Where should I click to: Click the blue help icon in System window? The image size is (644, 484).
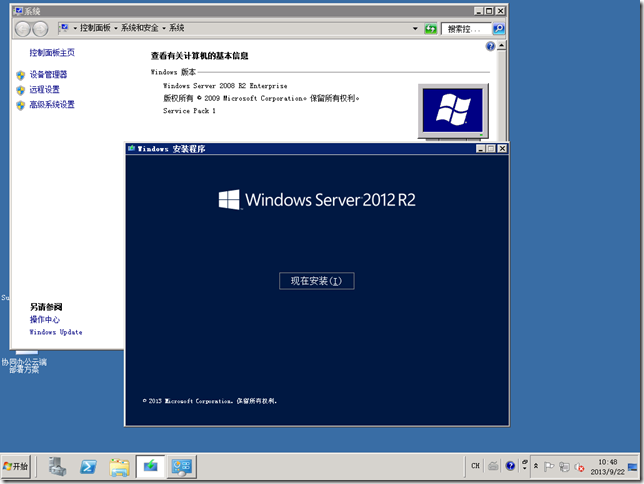point(490,46)
